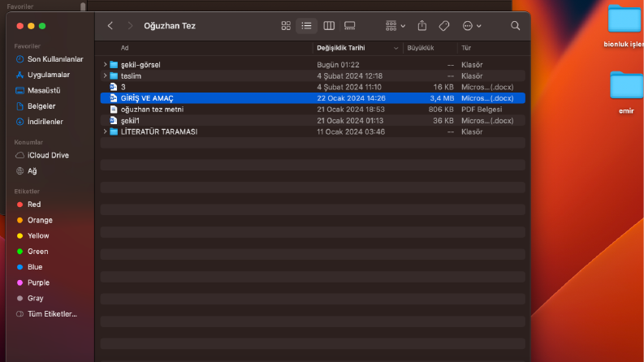The height and width of the screenshot is (362, 644).
Task: Select the emir desktop folder
Action: coord(626,93)
